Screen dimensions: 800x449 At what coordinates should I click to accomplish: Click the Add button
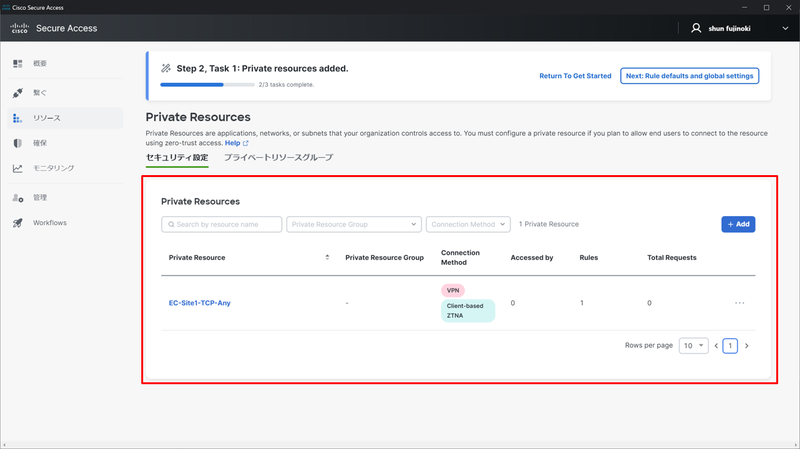click(x=738, y=224)
